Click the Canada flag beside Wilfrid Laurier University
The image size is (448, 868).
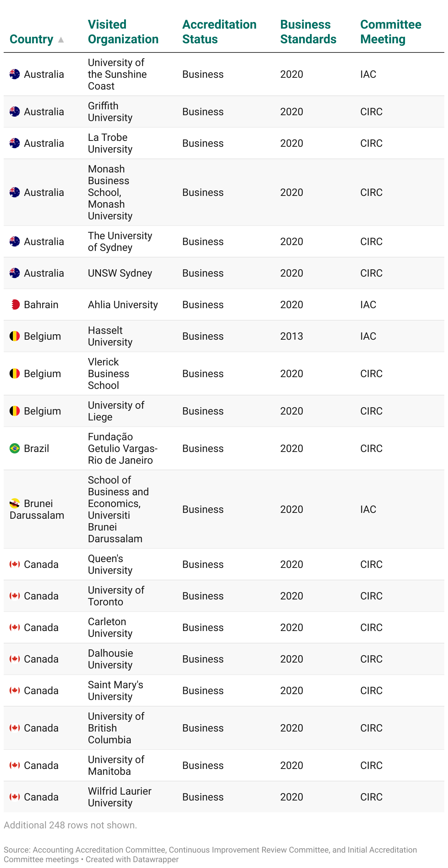pos(15,797)
